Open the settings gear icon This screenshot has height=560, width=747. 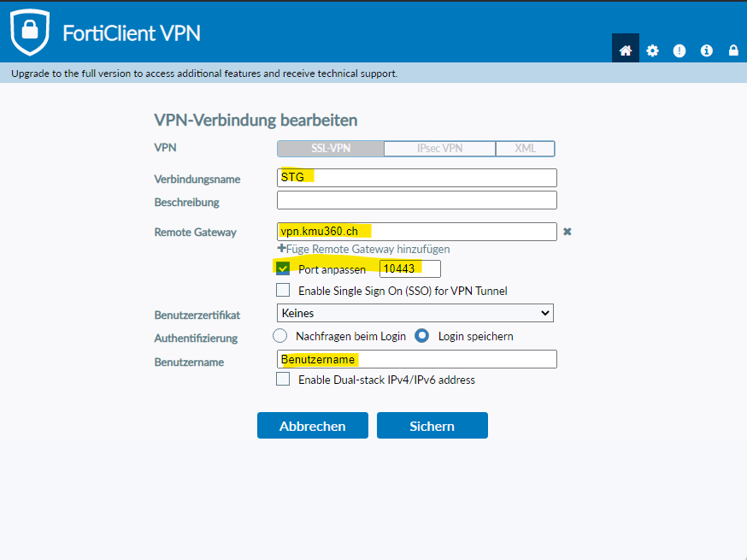click(653, 50)
